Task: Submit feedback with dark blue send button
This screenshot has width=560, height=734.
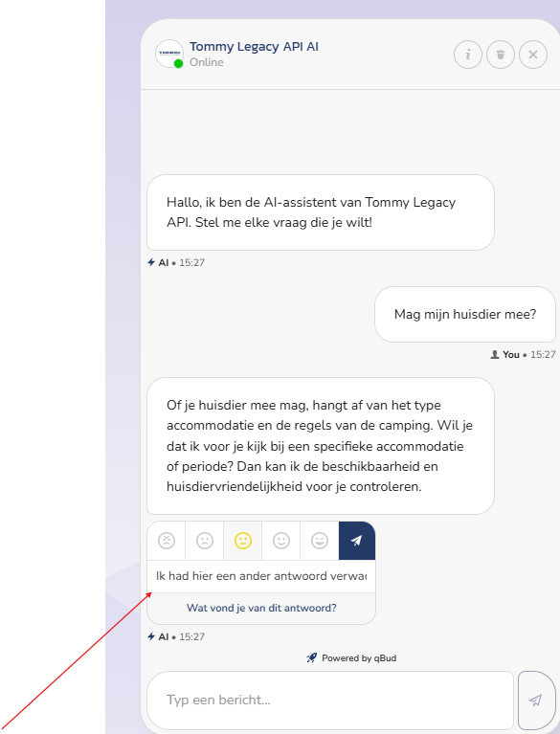Action: (x=357, y=541)
